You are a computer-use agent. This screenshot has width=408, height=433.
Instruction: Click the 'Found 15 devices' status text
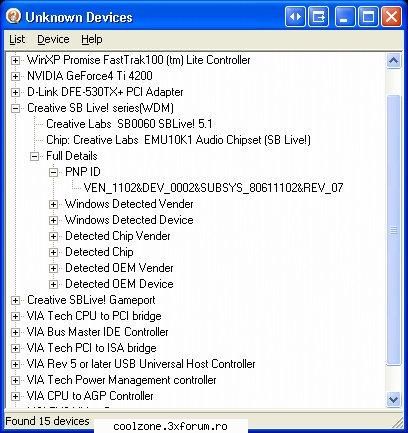click(47, 421)
